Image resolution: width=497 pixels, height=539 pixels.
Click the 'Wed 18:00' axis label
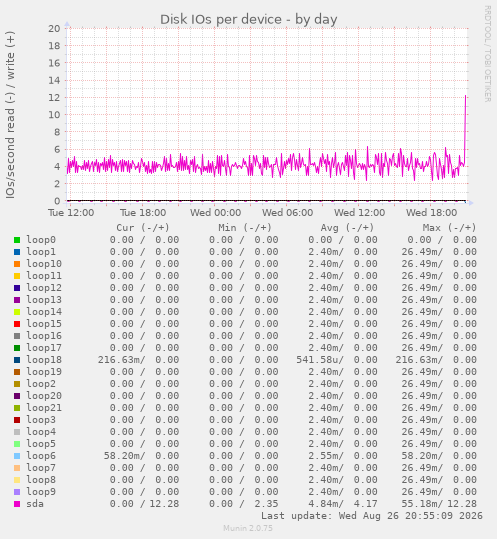[x=432, y=212]
